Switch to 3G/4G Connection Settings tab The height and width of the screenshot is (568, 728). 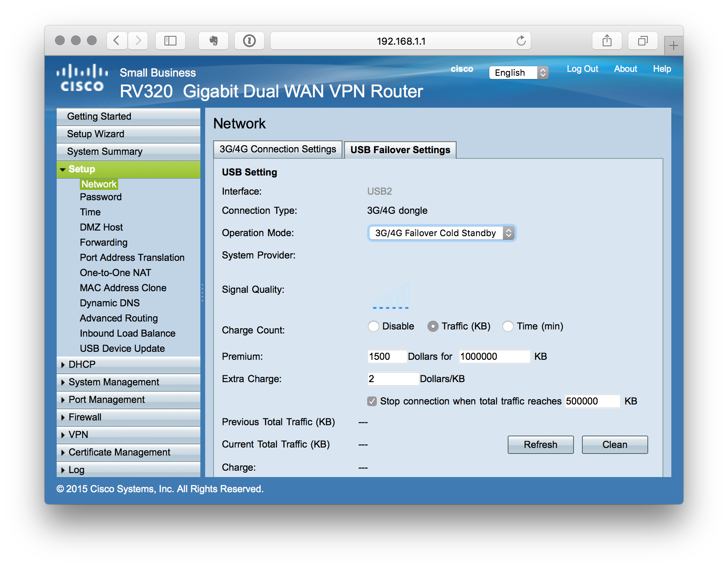pyautogui.click(x=278, y=149)
